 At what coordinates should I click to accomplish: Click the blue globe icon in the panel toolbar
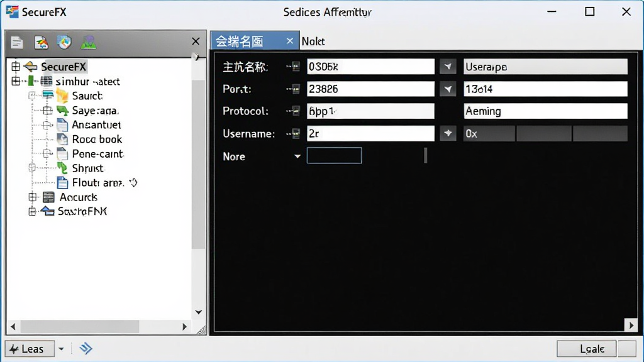(x=64, y=42)
